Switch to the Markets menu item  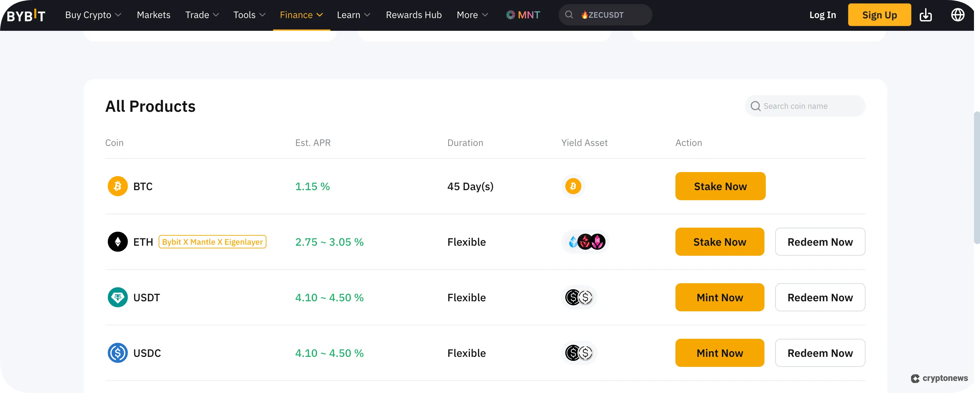(x=153, y=15)
